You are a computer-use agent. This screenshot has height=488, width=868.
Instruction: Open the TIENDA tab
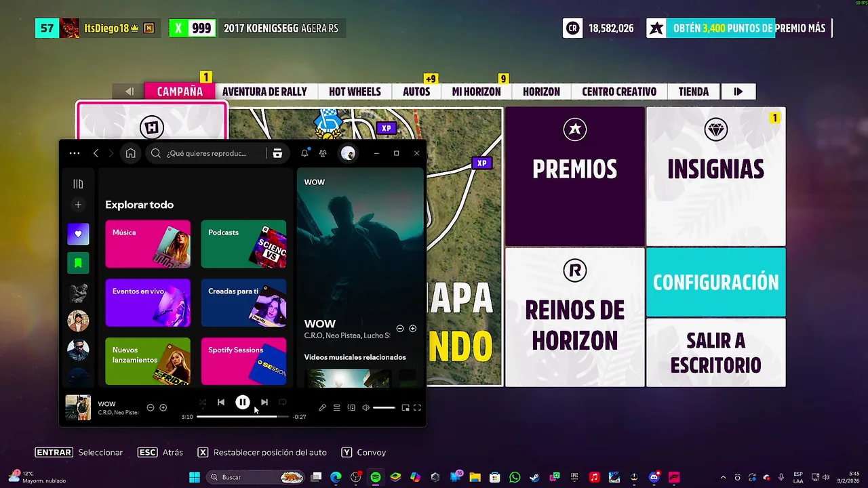[x=693, y=91]
